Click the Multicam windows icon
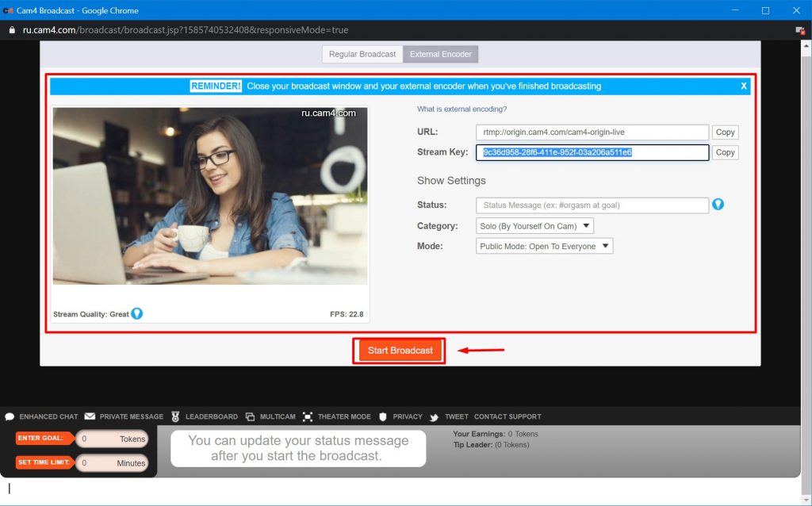 250,416
